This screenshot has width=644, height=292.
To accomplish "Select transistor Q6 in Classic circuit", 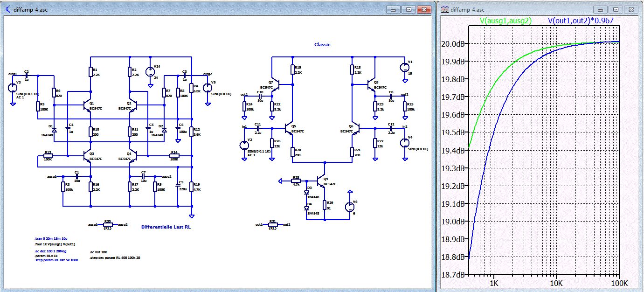I will click(355, 128).
